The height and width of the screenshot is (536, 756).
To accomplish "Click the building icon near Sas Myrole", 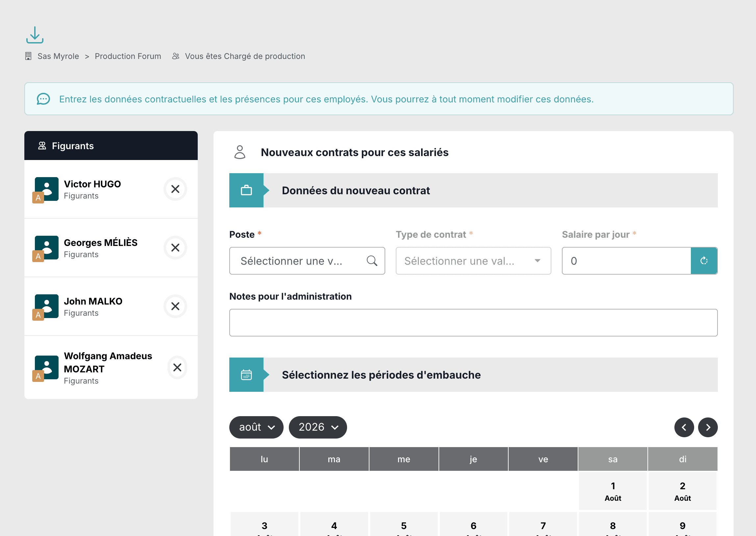I will [x=28, y=56].
